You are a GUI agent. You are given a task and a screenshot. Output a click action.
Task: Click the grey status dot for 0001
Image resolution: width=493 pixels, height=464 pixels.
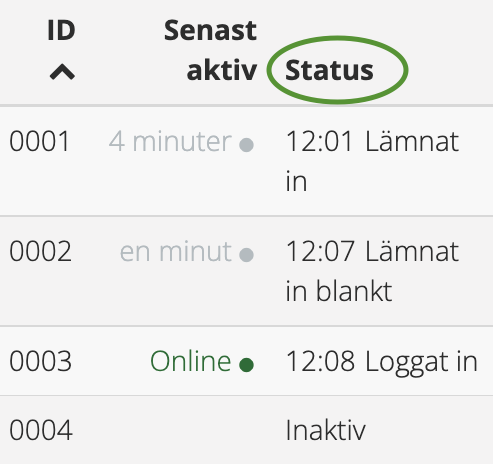click(246, 145)
